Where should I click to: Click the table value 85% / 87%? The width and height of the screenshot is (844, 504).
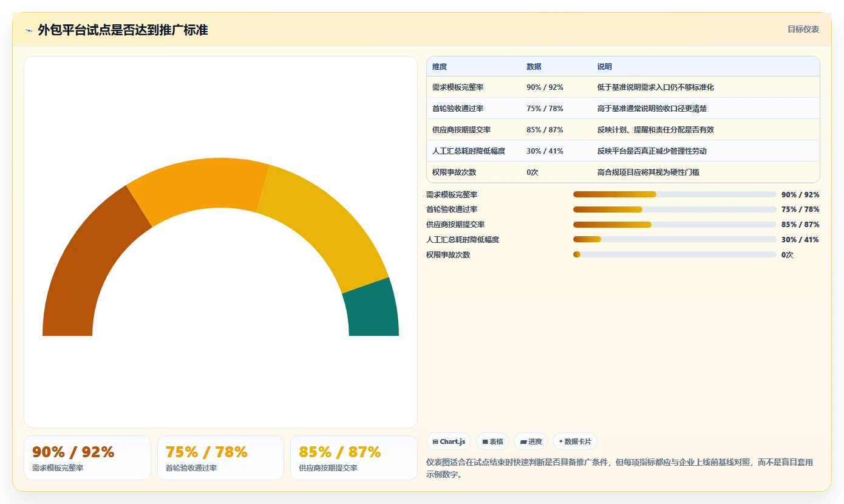click(545, 130)
